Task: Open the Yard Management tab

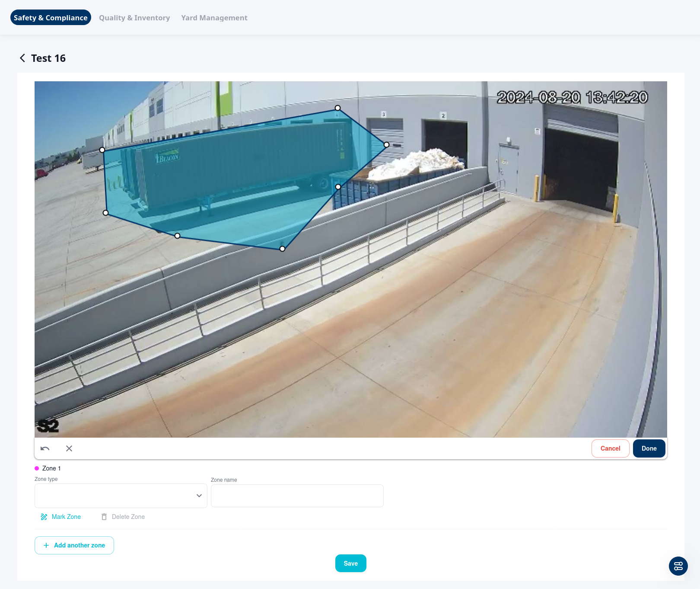Action: [214, 18]
